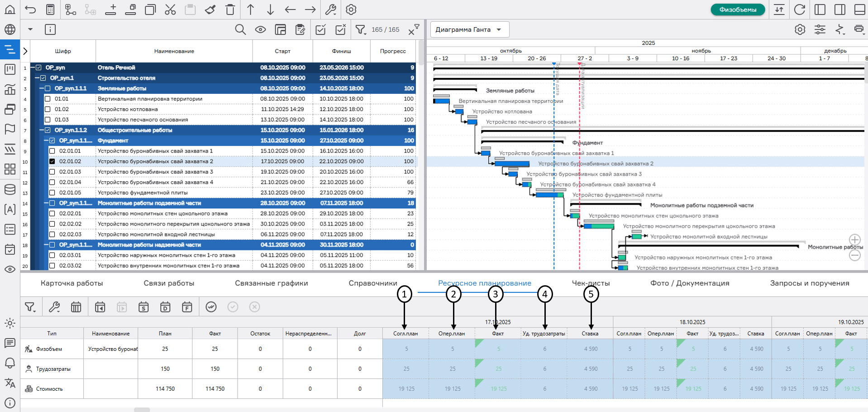
Task: Click the filter funnel icon beside 165 / 165
Action: 360,30
